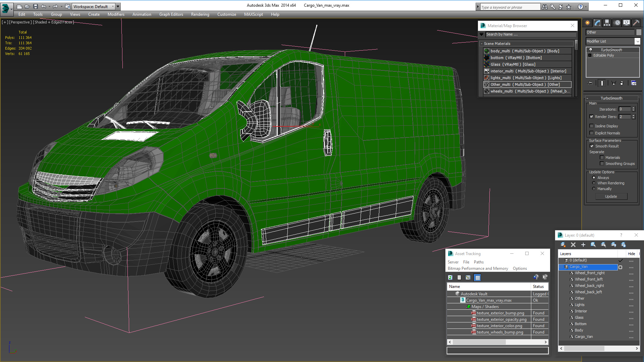Click the Save File toolbar icon
Image resolution: width=644 pixels, height=362 pixels.
[36, 6]
